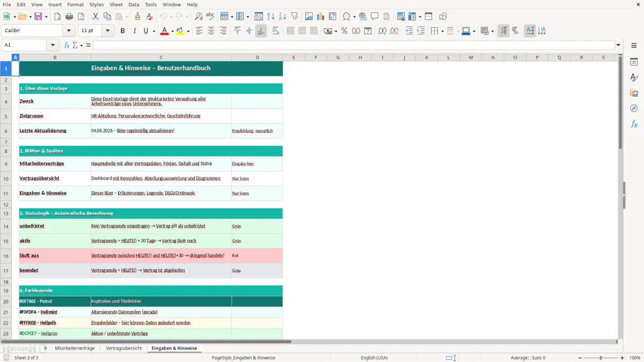Open the Font Size dropdown
Image resolution: width=644 pixels, height=362 pixels.
point(107,31)
